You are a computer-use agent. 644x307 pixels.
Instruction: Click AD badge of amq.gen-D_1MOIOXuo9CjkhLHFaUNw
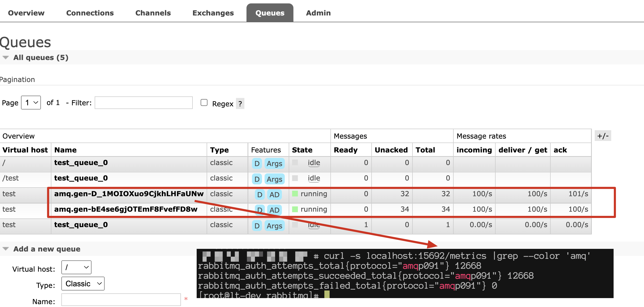(x=275, y=194)
